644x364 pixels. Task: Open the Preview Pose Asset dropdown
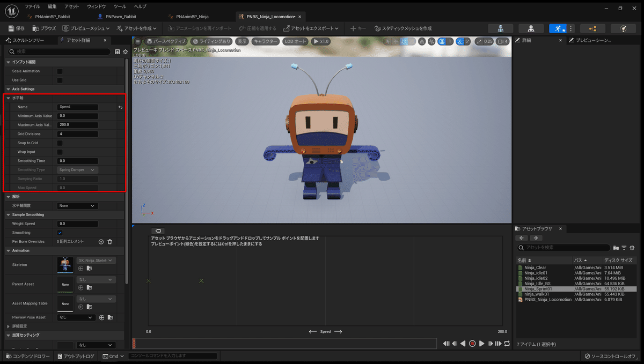[76, 317]
